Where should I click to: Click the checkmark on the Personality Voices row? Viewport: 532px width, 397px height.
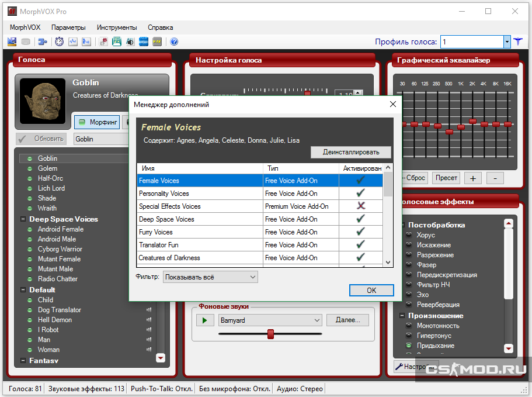click(x=361, y=193)
